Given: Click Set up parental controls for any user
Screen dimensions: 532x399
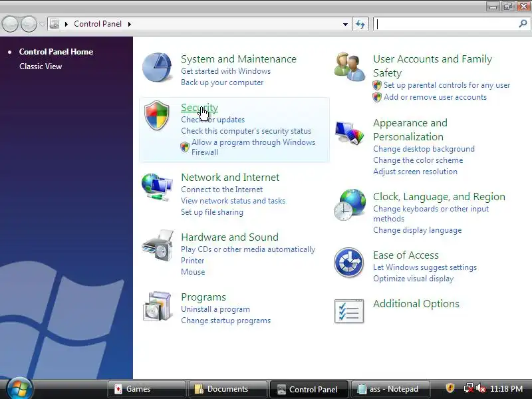Looking at the screenshot, I should (447, 85).
